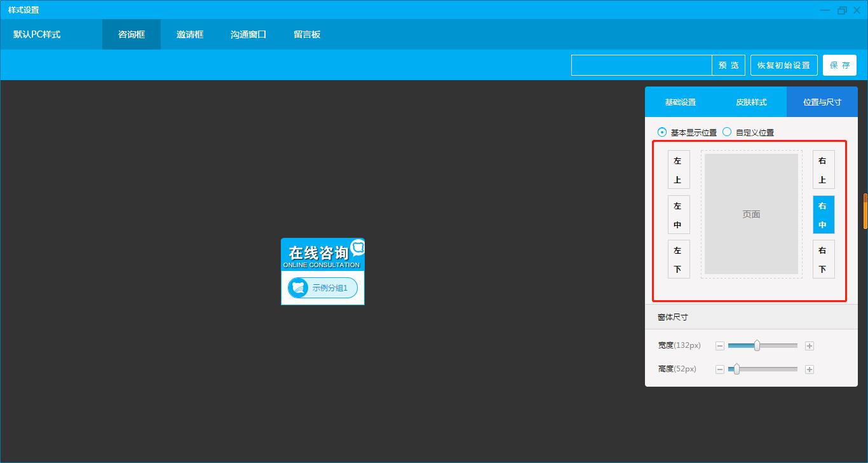Restore the 样式设置 window size
This screenshot has height=463, width=868.
click(842, 10)
